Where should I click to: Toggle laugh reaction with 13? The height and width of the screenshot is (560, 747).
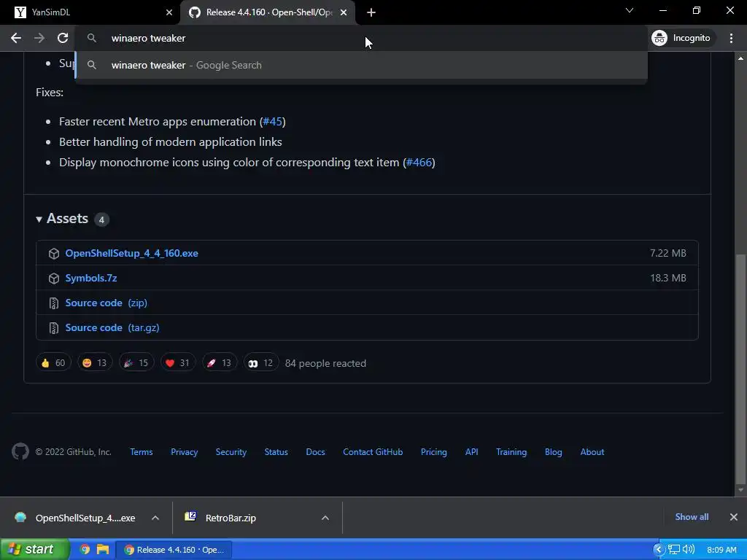coord(95,363)
